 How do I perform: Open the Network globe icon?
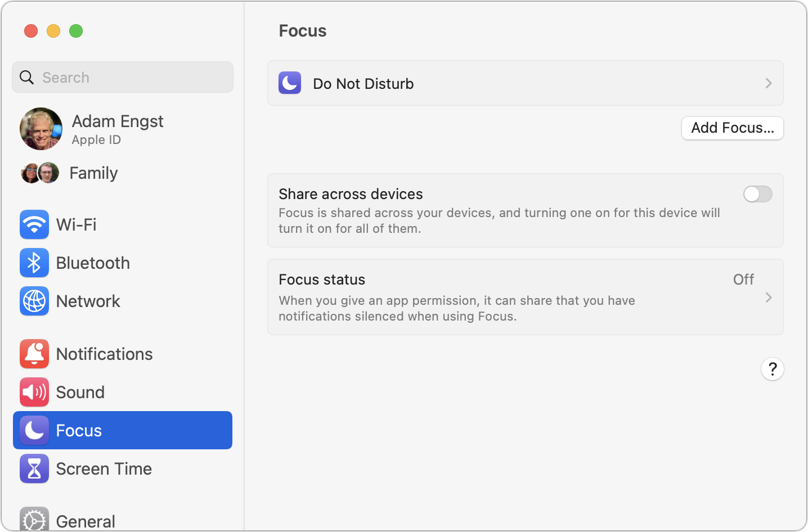34,301
